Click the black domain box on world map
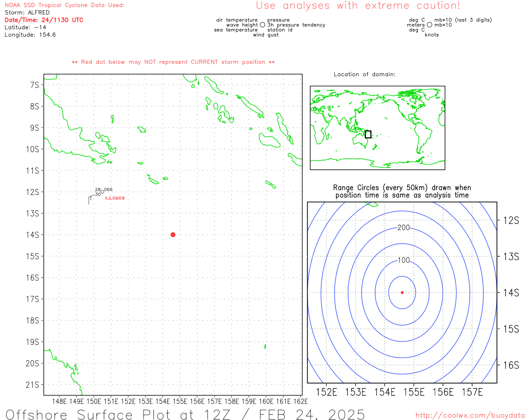Viewport: 525px width, 420px height. coord(368,134)
